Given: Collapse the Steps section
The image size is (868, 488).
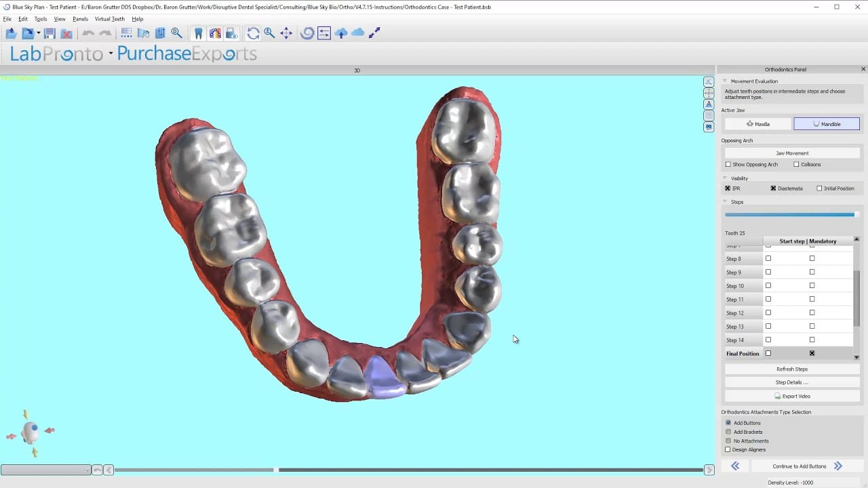Looking at the screenshot, I should pos(725,202).
